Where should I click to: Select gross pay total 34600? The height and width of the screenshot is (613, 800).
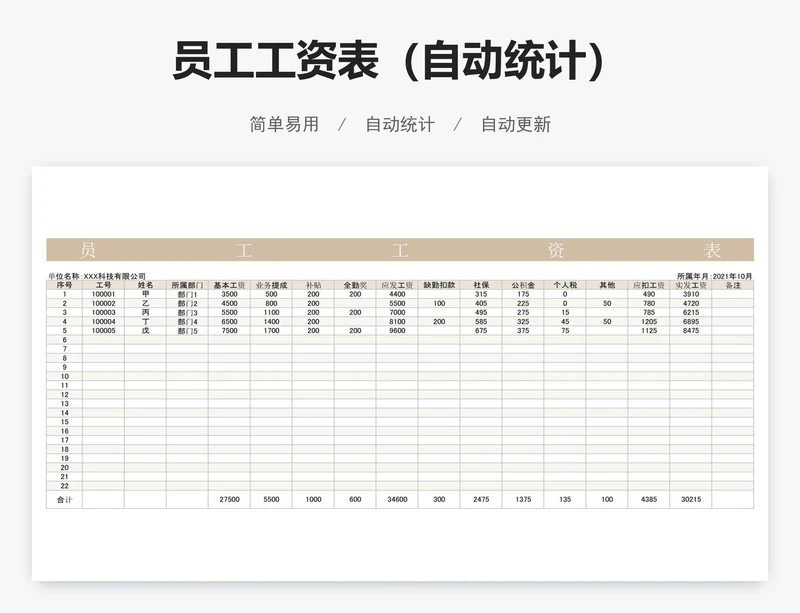point(397,500)
